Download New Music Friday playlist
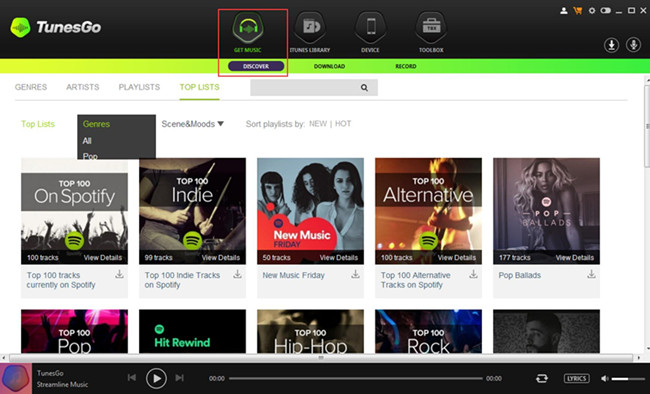Screen dimensions: 650x394 coord(355,274)
